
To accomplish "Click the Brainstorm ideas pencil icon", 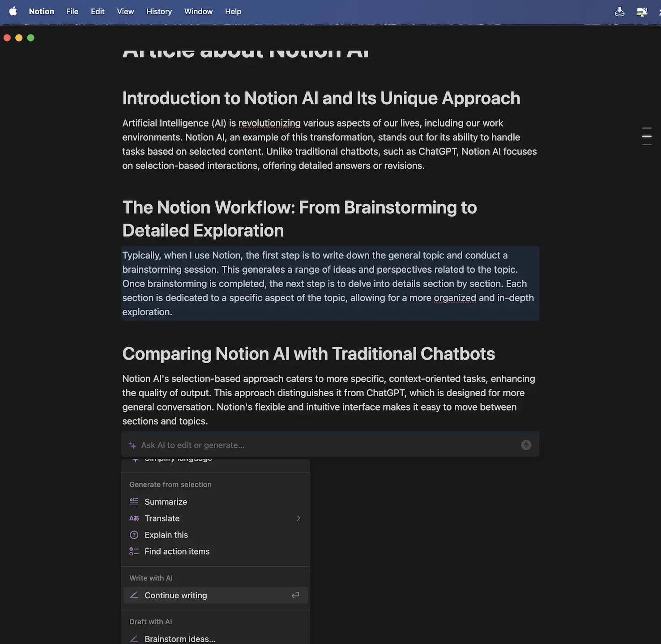I will tap(134, 639).
